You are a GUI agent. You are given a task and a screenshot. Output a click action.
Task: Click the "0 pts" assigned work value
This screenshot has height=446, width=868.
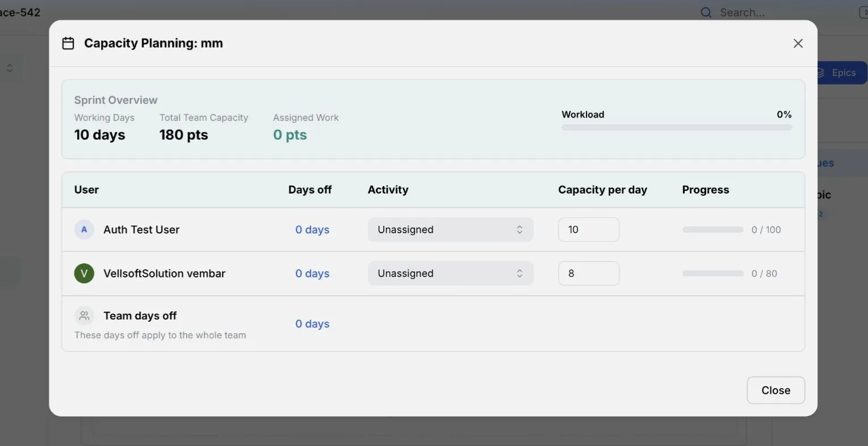[x=290, y=135]
